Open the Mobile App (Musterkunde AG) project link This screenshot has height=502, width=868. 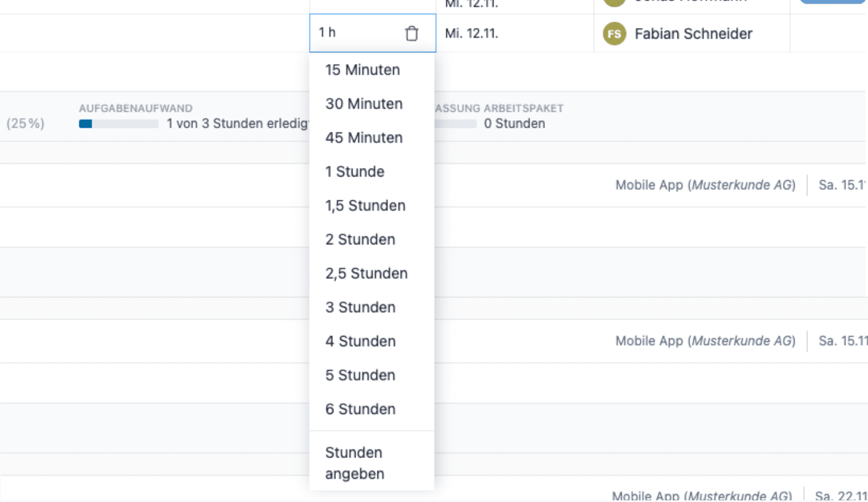tap(706, 184)
